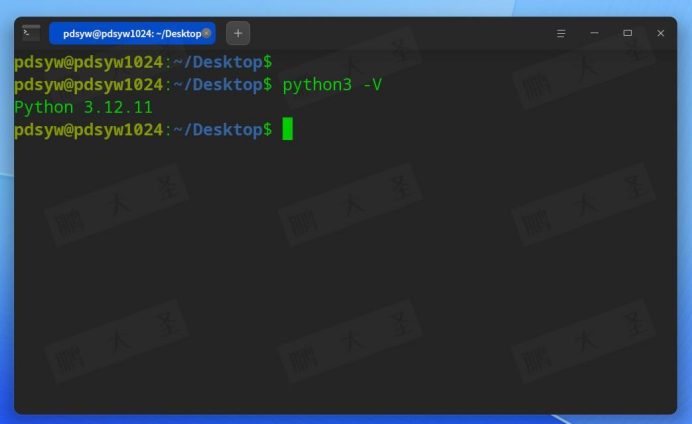Open the hamburger menu in title bar
This screenshot has height=424, width=692.
point(561,34)
